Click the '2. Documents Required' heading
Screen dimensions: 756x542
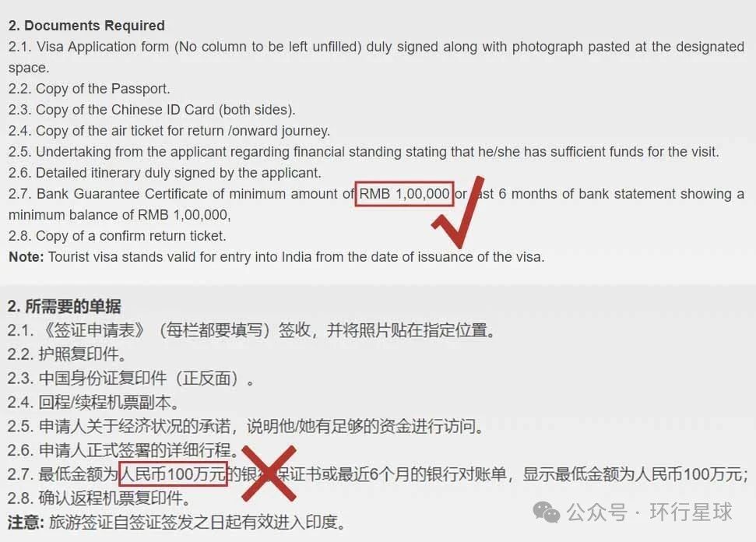(x=86, y=26)
